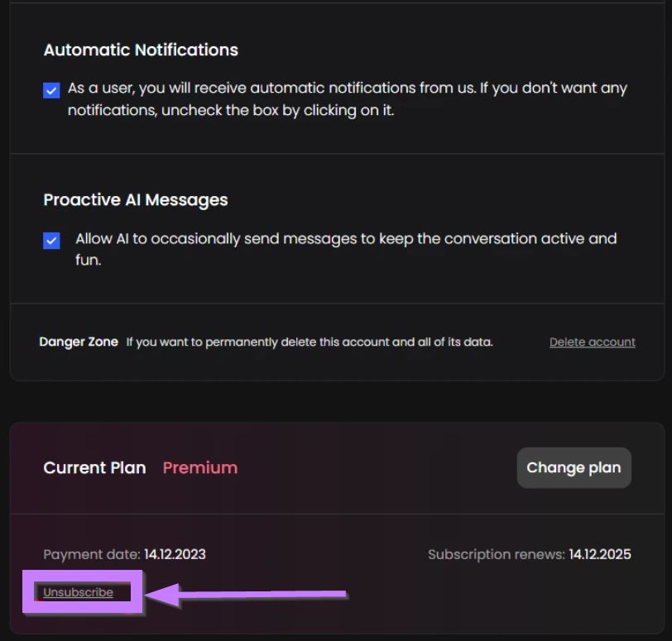Click the "Payment date:" label
This screenshot has width=672, height=641.
[91, 555]
